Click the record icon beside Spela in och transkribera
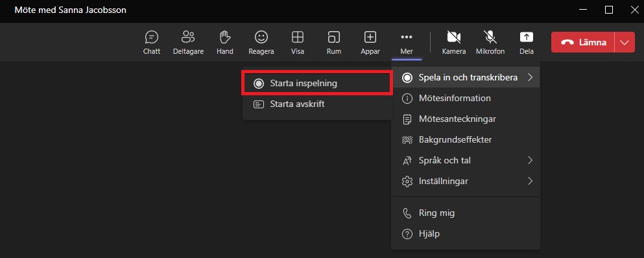The width and height of the screenshot is (644, 258). [407, 78]
